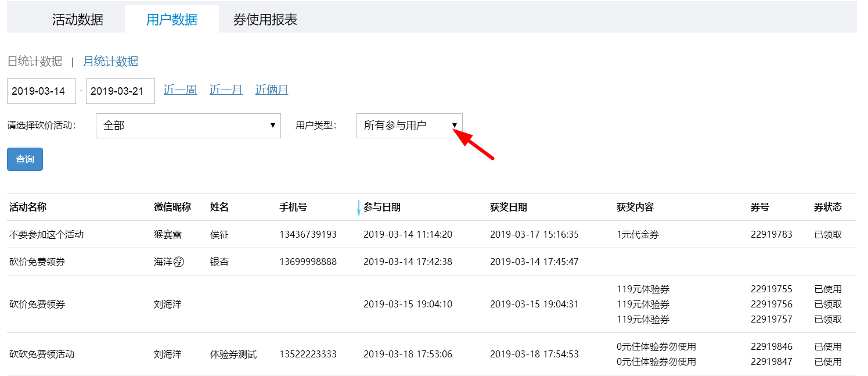The width and height of the screenshot is (868, 376).
Task: Select the 近一周 date range link
Action: pyautogui.click(x=180, y=89)
